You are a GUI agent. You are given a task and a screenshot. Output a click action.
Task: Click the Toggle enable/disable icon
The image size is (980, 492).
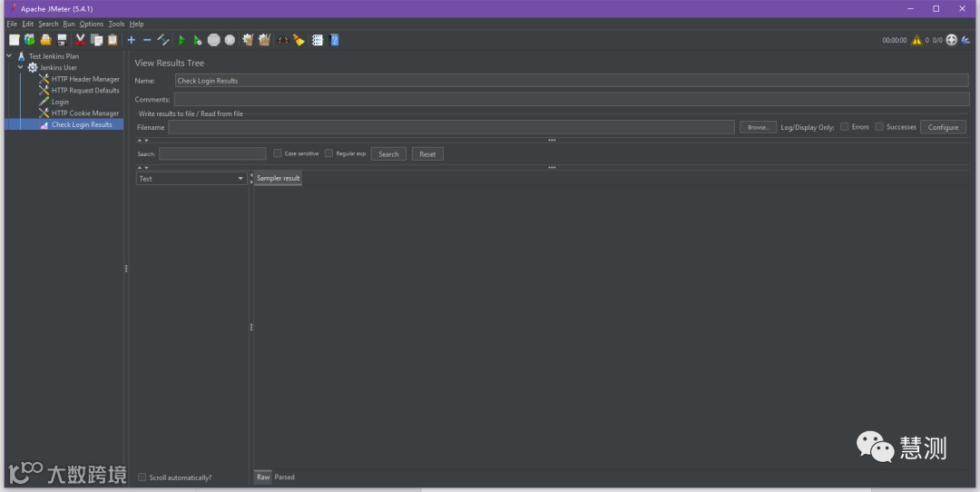point(163,40)
